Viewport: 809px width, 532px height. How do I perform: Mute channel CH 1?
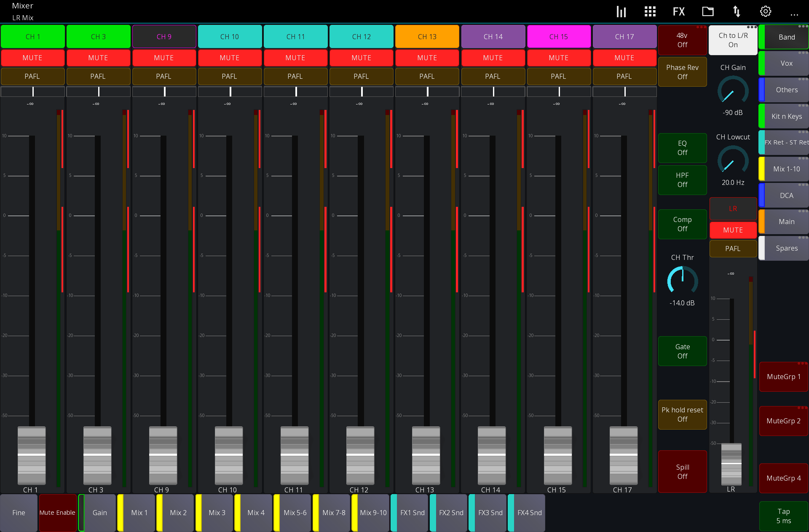click(32, 58)
